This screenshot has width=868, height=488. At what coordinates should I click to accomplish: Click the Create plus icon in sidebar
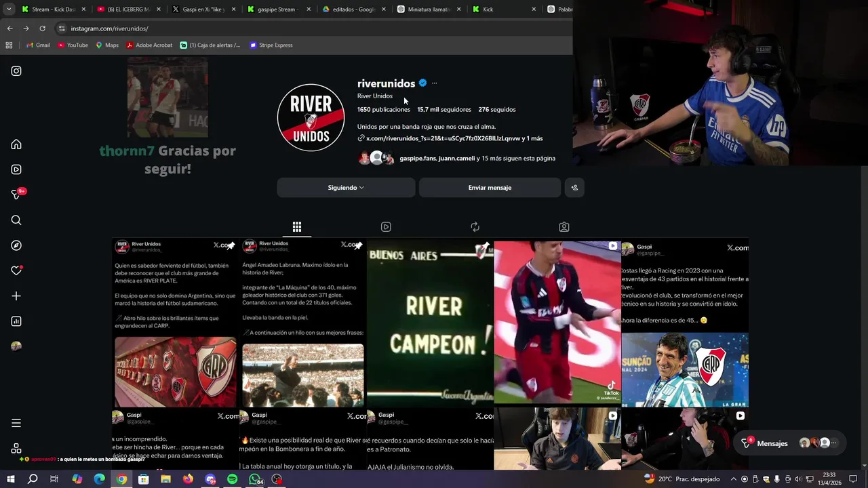click(16, 296)
